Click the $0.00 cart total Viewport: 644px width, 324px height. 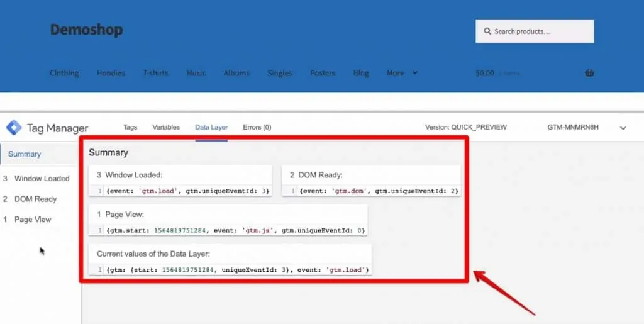click(x=485, y=73)
